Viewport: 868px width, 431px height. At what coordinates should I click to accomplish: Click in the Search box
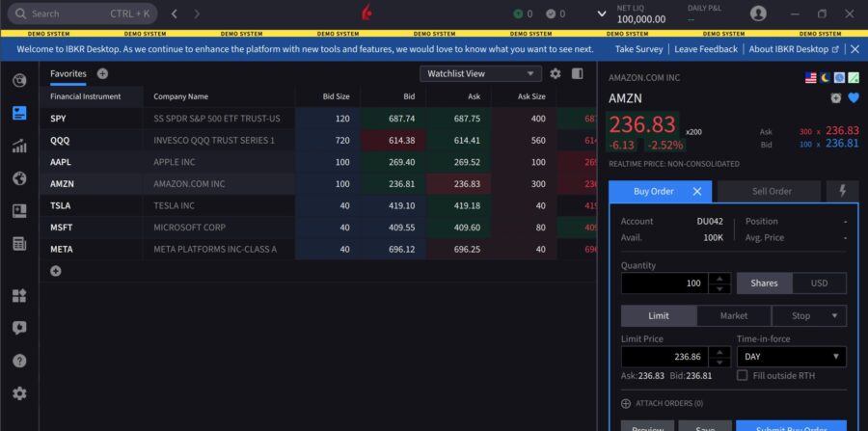pos(83,13)
